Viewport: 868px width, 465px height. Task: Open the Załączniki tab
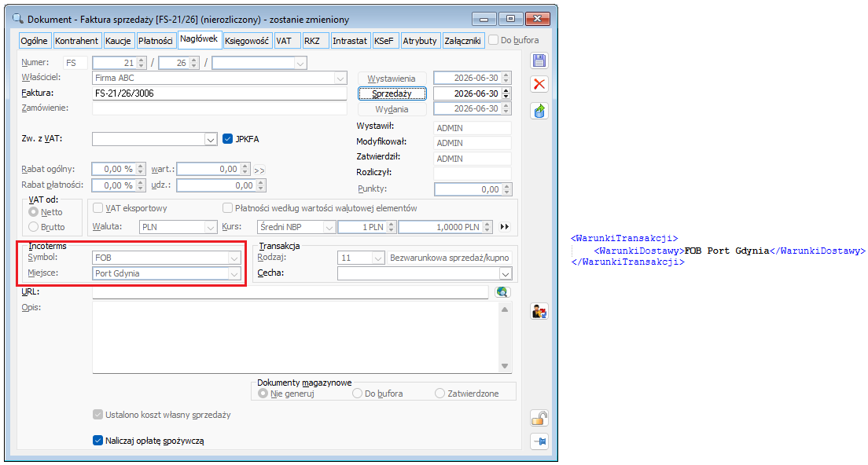click(x=463, y=40)
